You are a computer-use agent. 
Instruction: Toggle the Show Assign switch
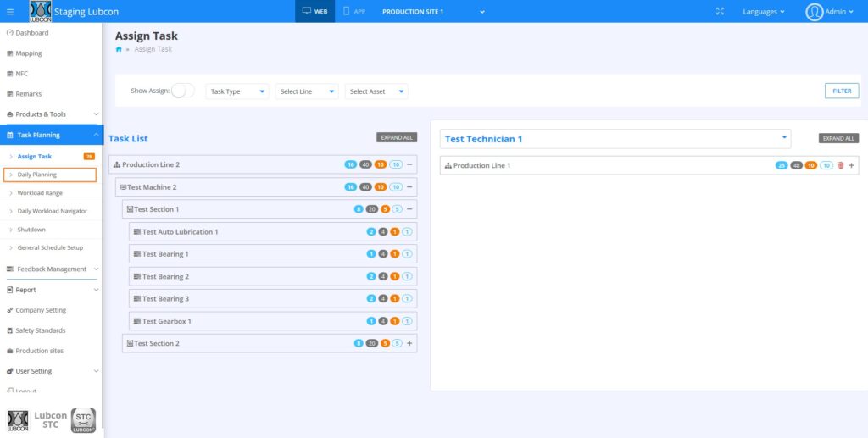point(182,91)
